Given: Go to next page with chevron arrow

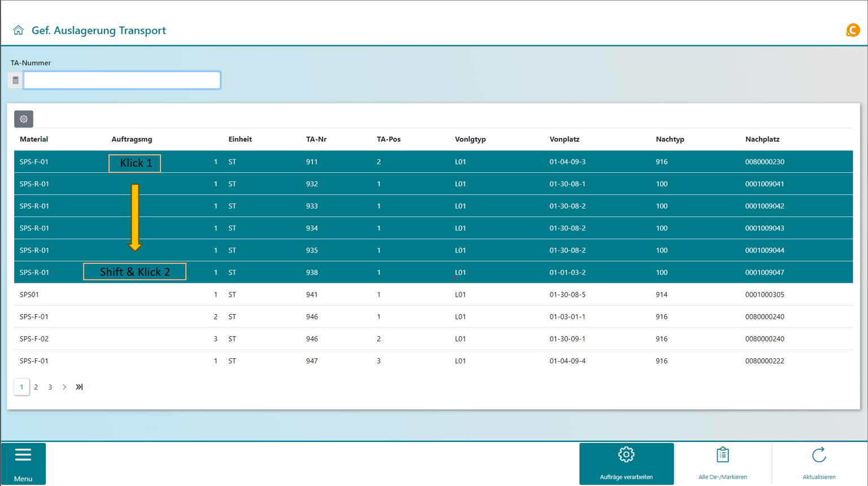Looking at the screenshot, I should coord(64,387).
